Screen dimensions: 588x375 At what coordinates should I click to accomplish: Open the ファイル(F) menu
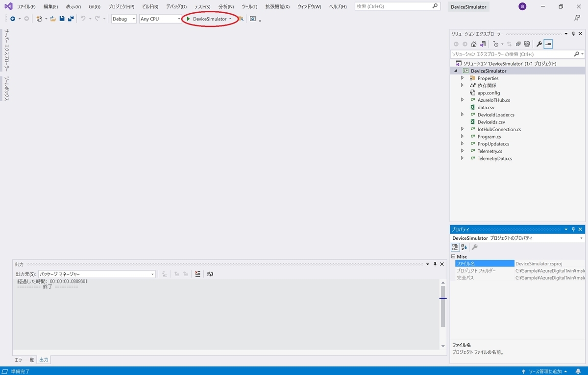click(26, 6)
